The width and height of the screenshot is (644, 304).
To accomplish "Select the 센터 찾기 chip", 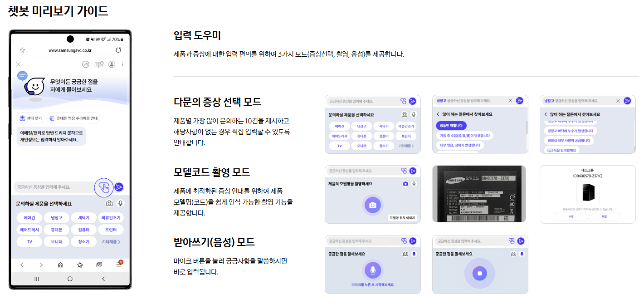I will pyautogui.click(x=31, y=118).
